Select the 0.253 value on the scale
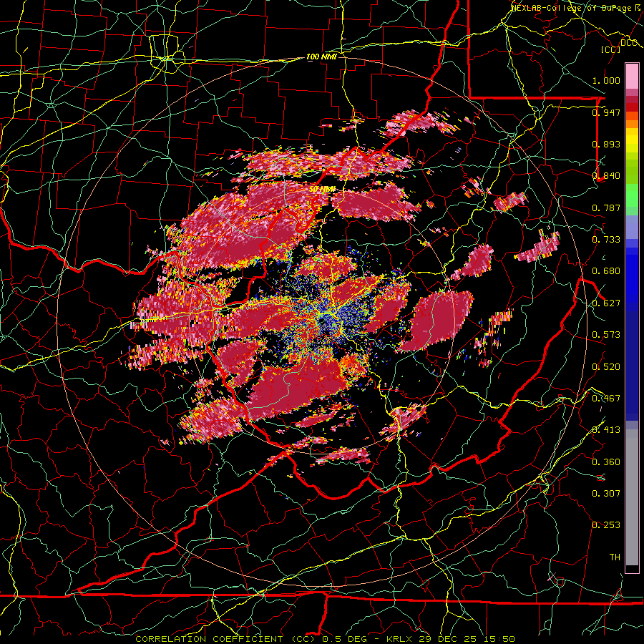Viewport: 644px width, 644px height. [x=606, y=525]
